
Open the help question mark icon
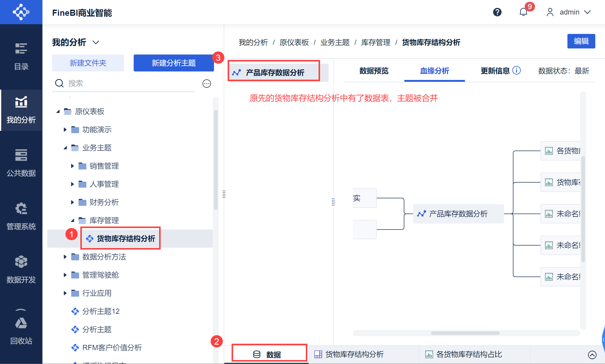[497, 12]
